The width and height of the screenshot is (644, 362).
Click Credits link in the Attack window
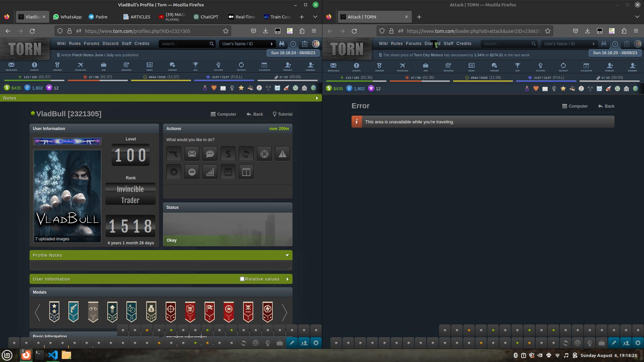[464, 44]
